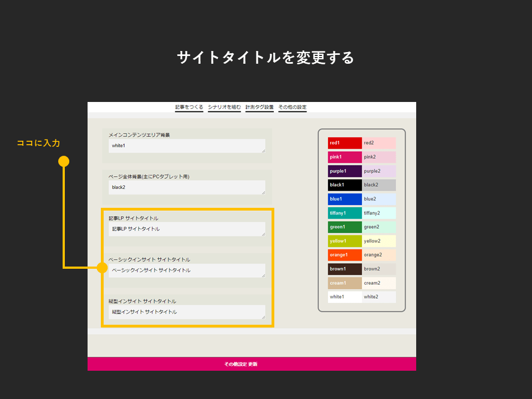The image size is (532, 399).
Task: Click the 縦型インサイト サイトタイトル text box
Action: point(187,312)
